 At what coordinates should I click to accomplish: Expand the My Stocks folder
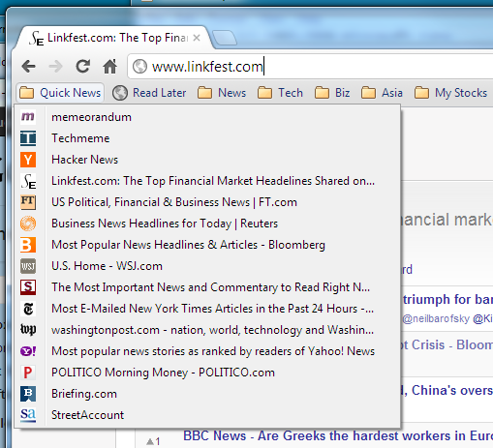(450, 93)
